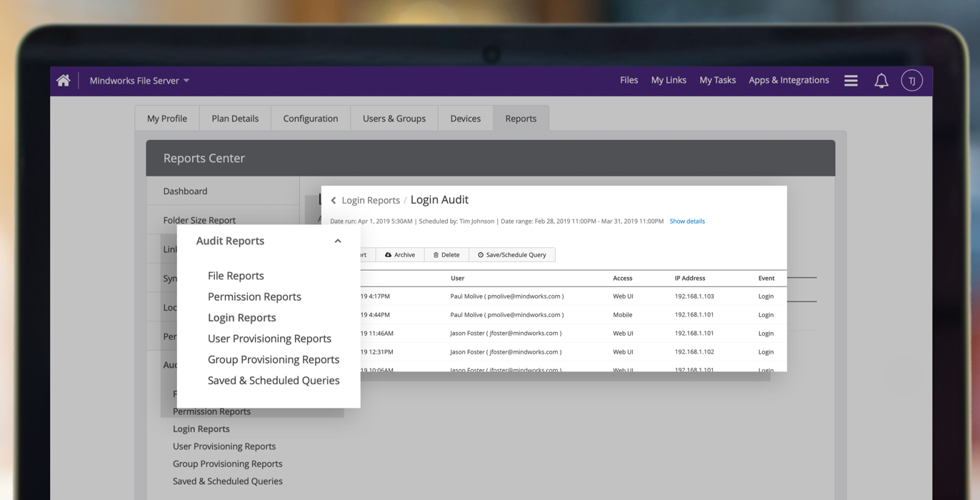Select File Reports in the Audit Reports popup

point(236,276)
